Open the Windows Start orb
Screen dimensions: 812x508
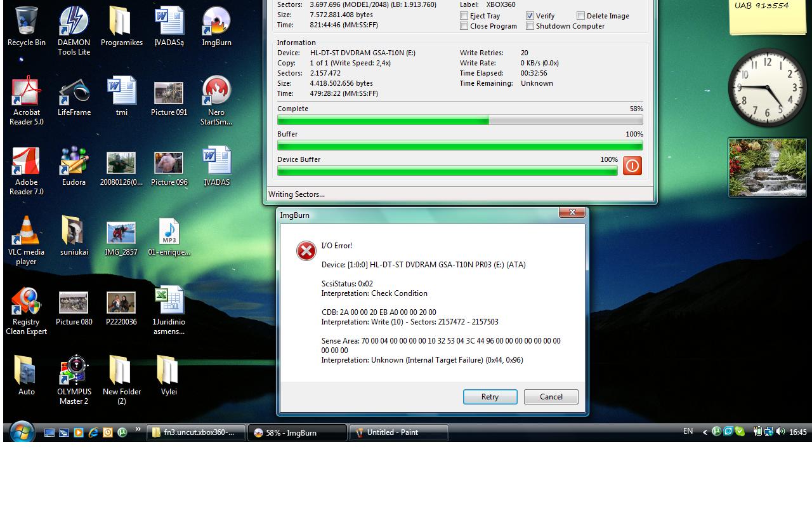[x=22, y=432]
